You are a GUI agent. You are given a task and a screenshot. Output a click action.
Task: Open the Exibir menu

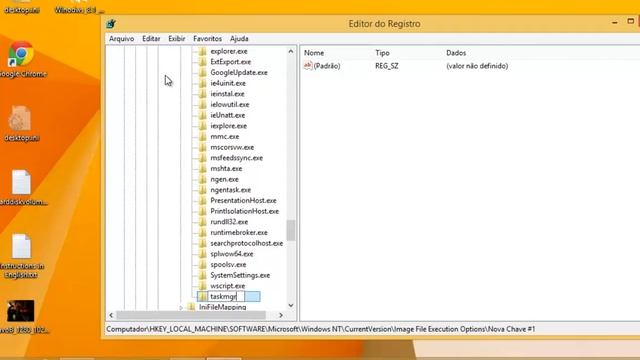pos(176,39)
